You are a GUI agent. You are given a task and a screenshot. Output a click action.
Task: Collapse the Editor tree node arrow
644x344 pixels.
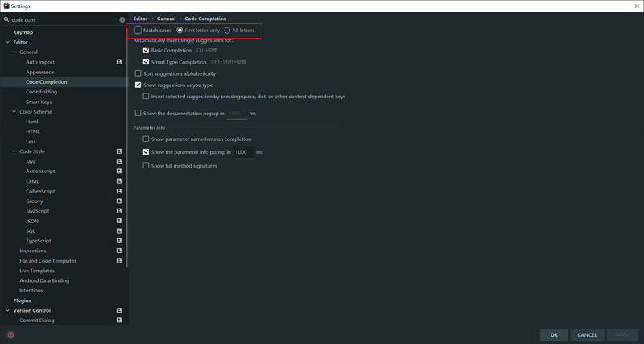(x=7, y=43)
